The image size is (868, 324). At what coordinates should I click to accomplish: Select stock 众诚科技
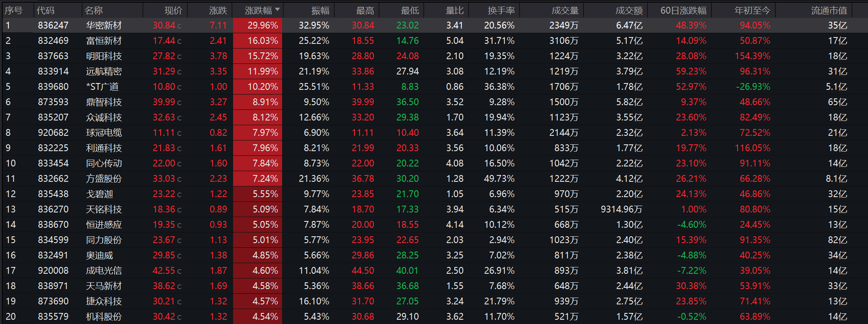pos(104,118)
